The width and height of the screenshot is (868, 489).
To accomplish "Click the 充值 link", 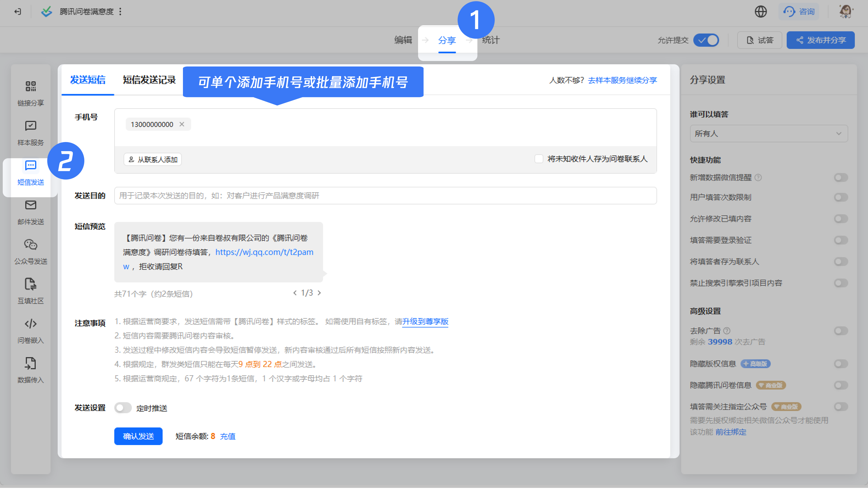I will 227,437.
